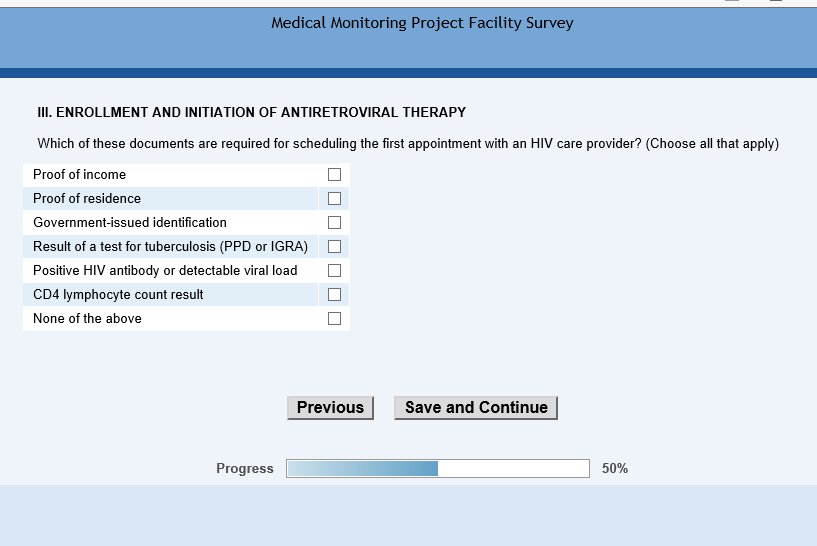Toggle CD4 lymphocyte count result checkbox
The width and height of the screenshot is (817, 546).
[x=335, y=294]
